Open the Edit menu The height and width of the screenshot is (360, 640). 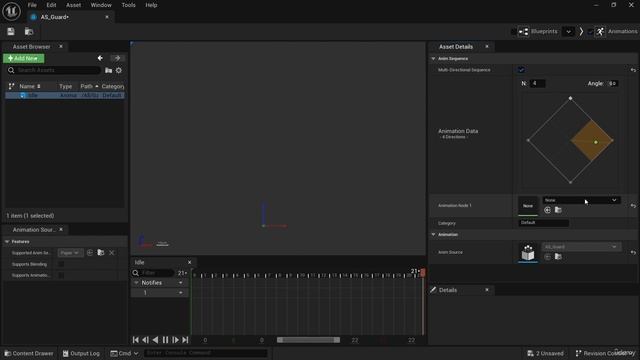tap(51, 5)
